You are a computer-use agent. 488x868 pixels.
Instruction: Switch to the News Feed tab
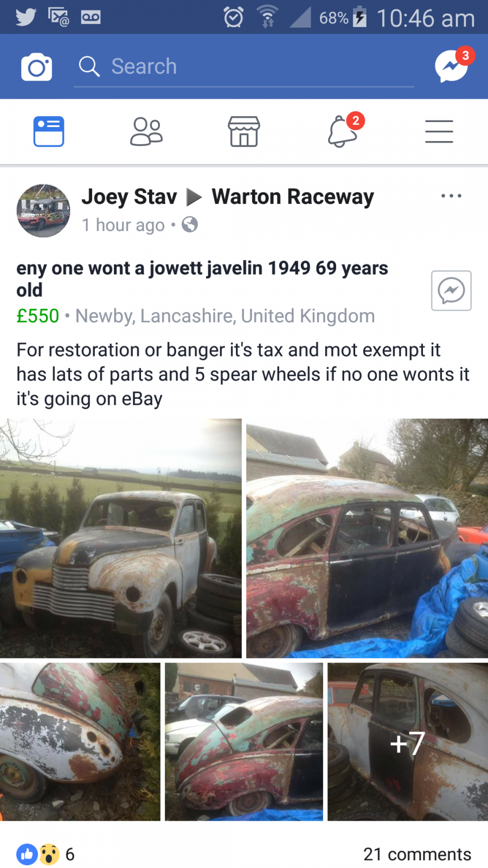pyautogui.click(x=49, y=131)
